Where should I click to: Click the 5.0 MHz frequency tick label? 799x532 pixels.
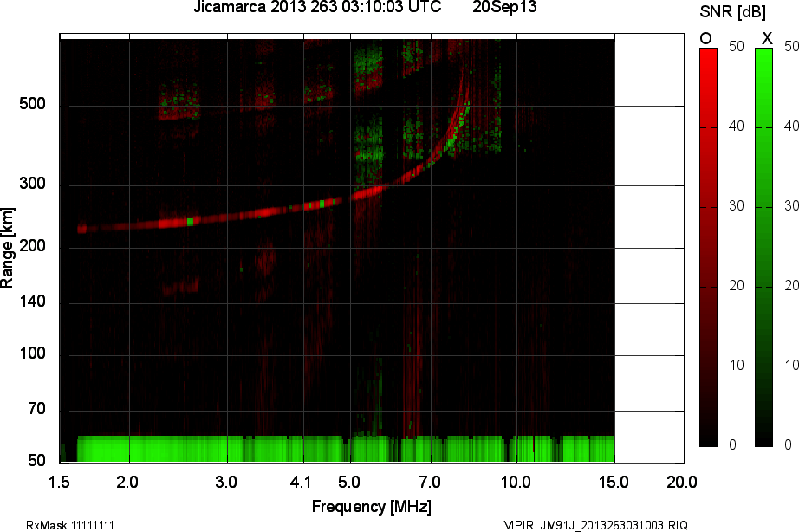349,482
